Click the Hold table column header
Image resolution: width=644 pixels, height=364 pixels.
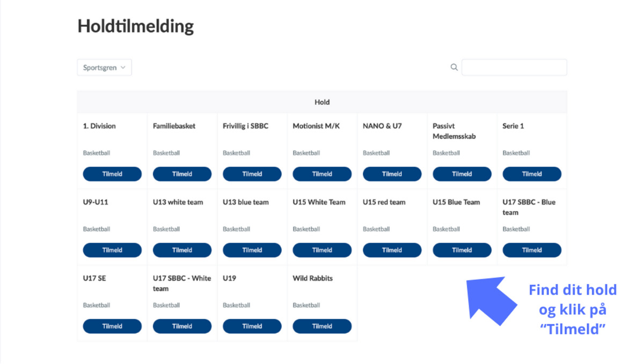(x=322, y=102)
